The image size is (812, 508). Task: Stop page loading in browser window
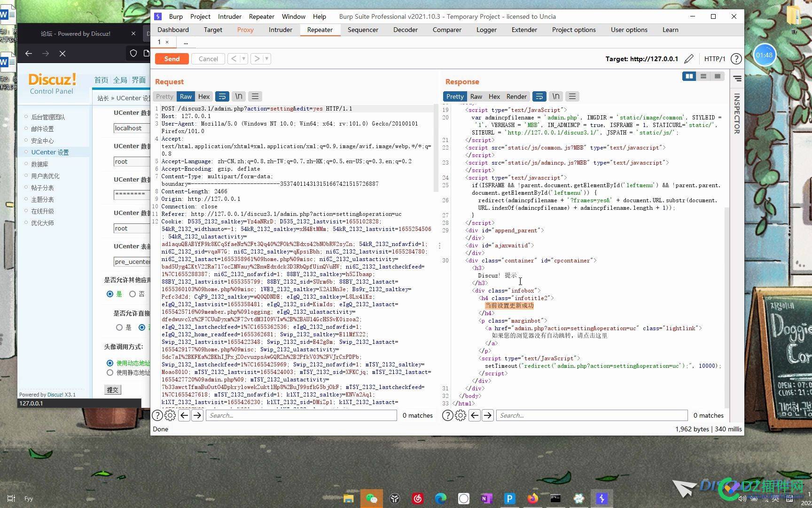(x=62, y=54)
